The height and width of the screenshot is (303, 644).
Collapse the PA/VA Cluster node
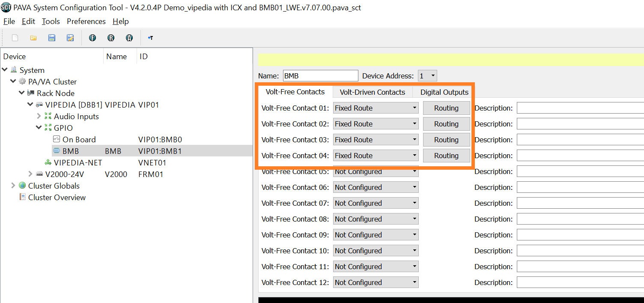coord(13,81)
